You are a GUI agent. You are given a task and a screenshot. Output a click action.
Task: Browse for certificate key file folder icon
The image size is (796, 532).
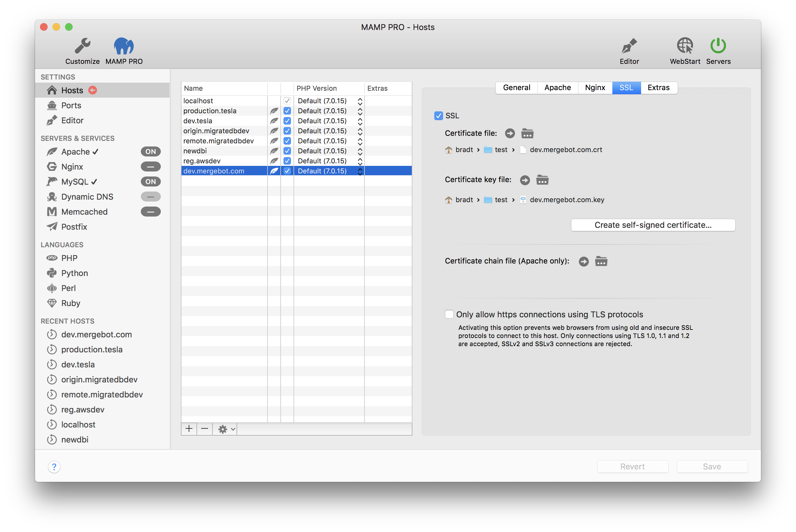(542, 180)
